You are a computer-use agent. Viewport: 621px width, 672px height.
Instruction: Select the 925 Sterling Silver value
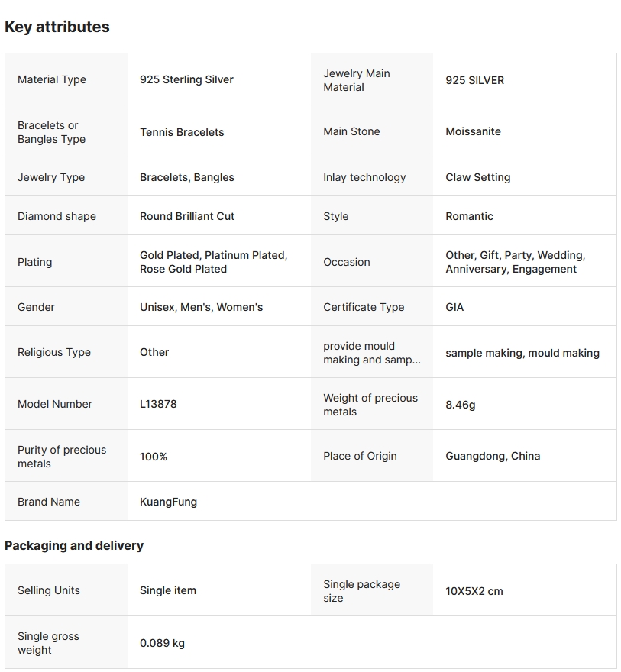(186, 79)
